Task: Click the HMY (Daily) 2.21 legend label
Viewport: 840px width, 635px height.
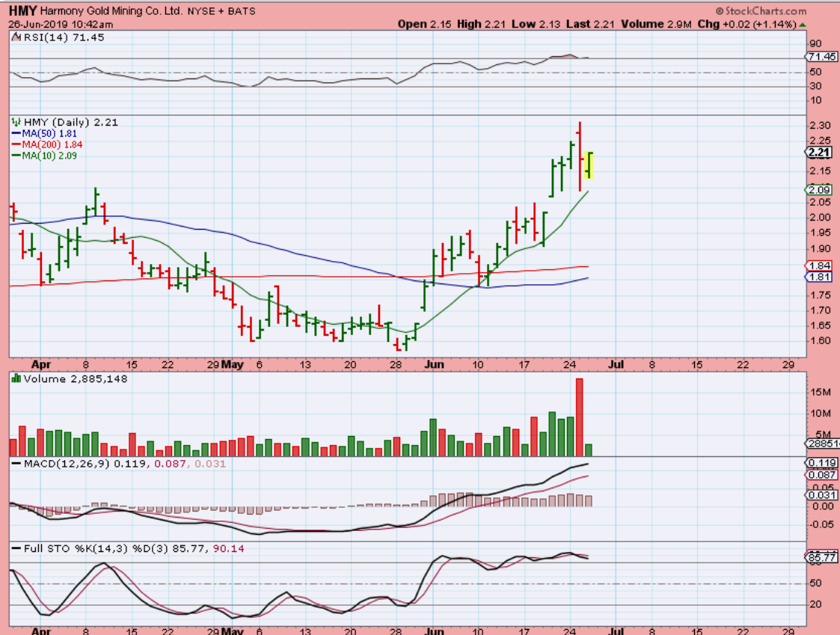Action: click(71, 122)
